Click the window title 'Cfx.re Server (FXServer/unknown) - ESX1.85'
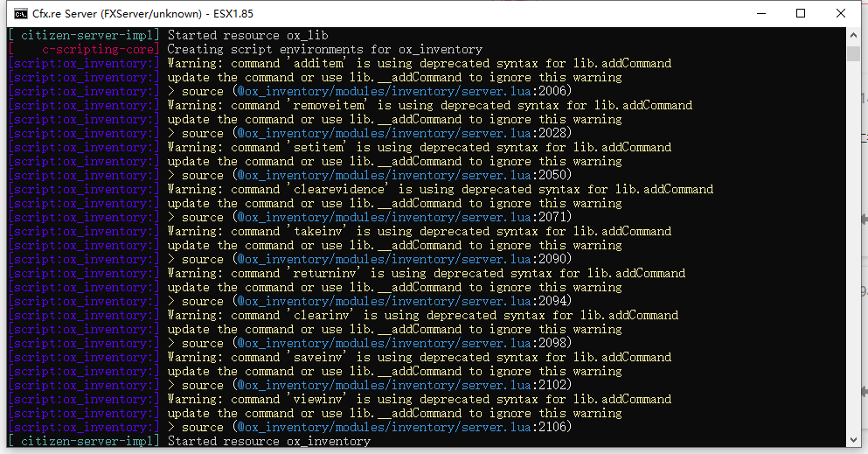This screenshot has height=454, width=868. coord(142,13)
